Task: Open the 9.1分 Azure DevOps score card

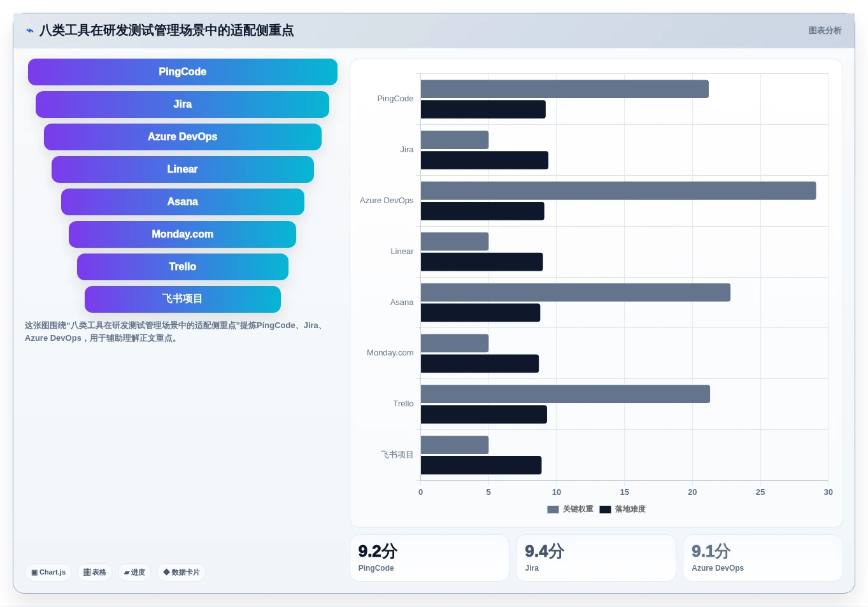Action: (x=763, y=558)
